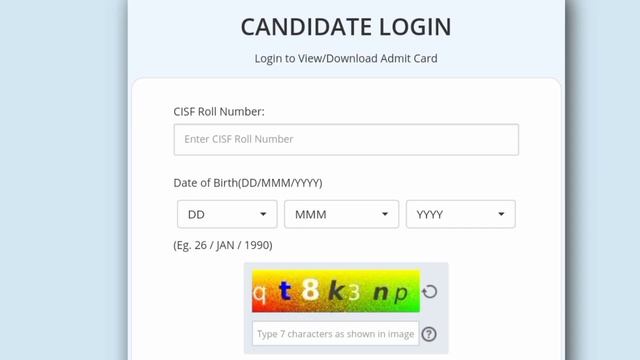Open the DD day dropdown
Viewport: 640px width, 360px height.
[227, 214]
